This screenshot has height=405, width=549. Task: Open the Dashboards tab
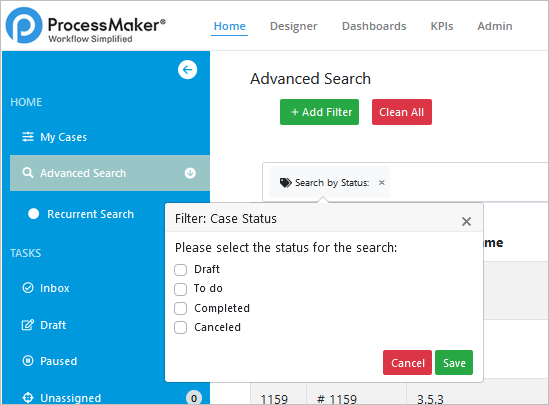click(x=374, y=26)
